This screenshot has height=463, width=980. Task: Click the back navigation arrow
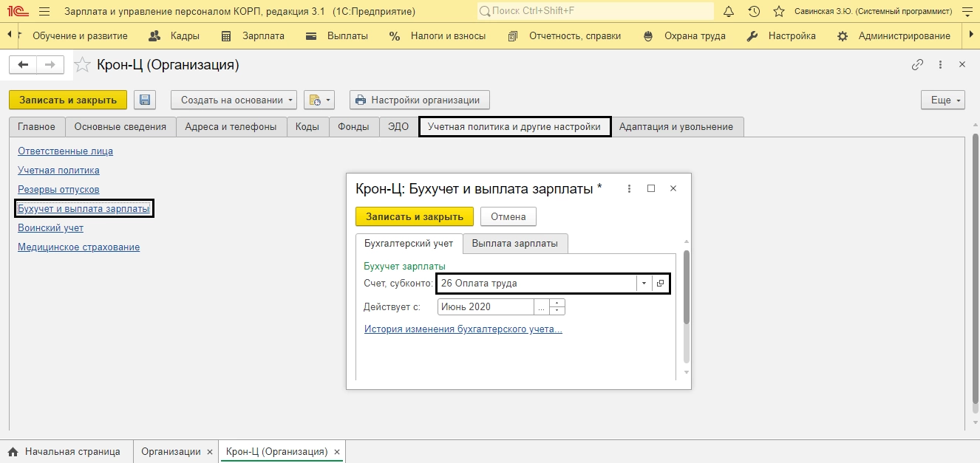point(23,65)
